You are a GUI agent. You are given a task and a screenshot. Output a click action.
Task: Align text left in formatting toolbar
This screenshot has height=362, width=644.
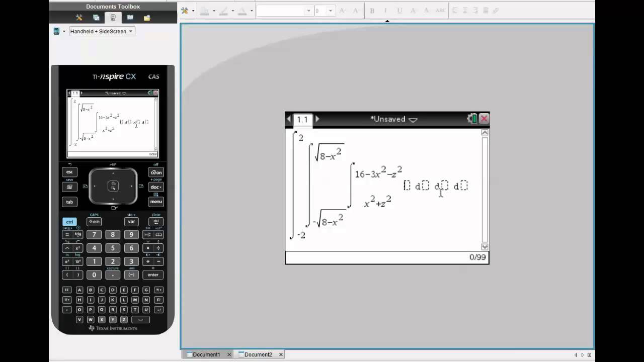click(x=455, y=11)
